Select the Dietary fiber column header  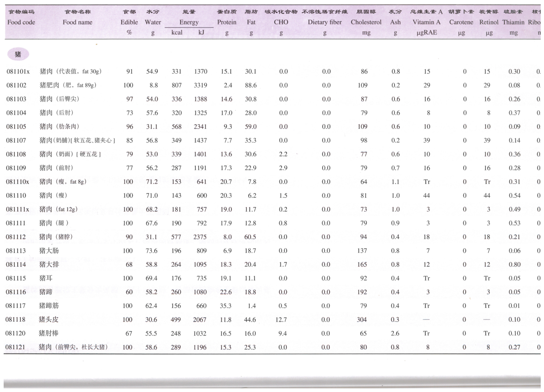(325, 22)
